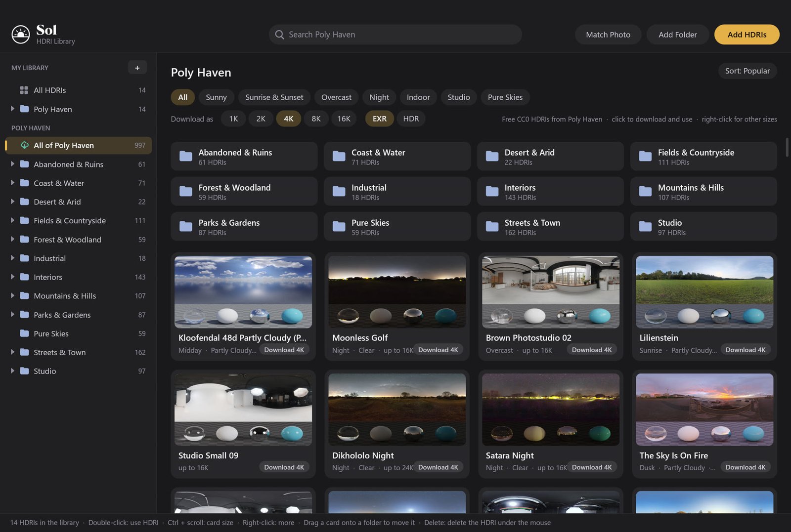Image resolution: width=791 pixels, height=532 pixels.
Task: Open the Industrial folder card icon
Action: (x=339, y=191)
